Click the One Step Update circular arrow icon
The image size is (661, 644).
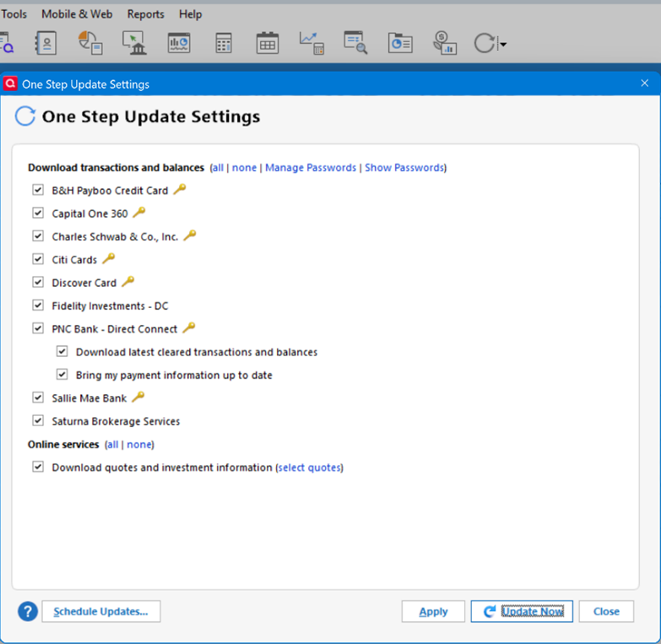(x=485, y=43)
